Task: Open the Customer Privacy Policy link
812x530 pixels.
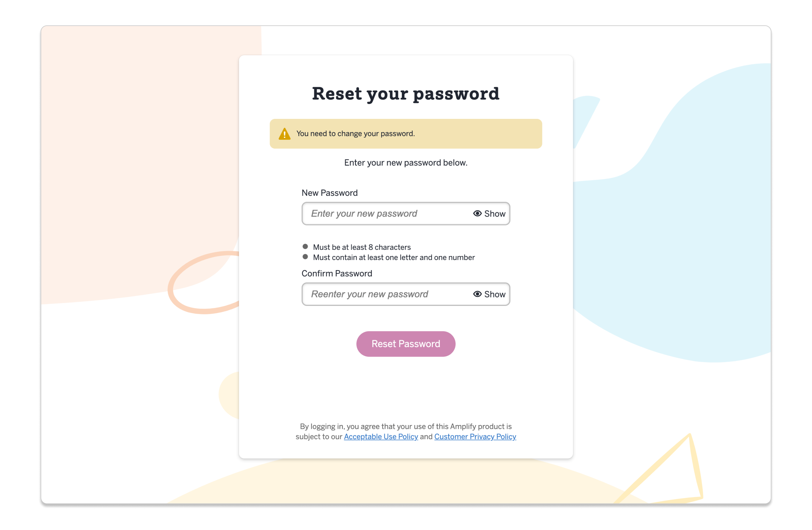Action: tap(475, 437)
